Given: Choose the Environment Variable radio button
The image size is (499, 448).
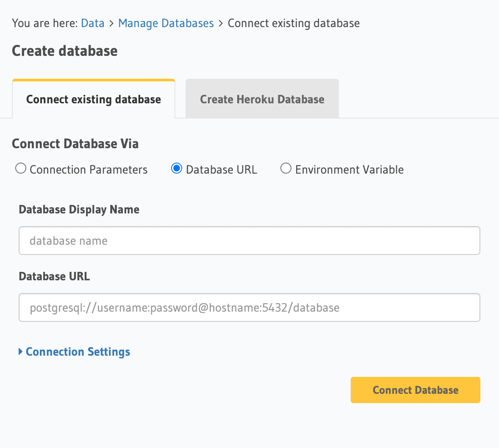Looking at the screenshot, I should point(286,169).
